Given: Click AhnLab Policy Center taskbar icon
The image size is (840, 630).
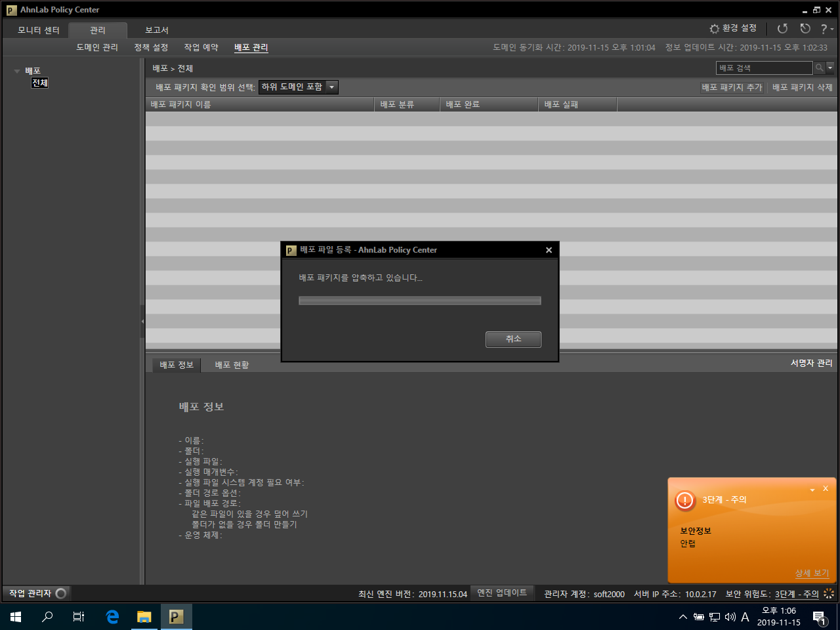Looking at the screenshot, I should point(176,617).
